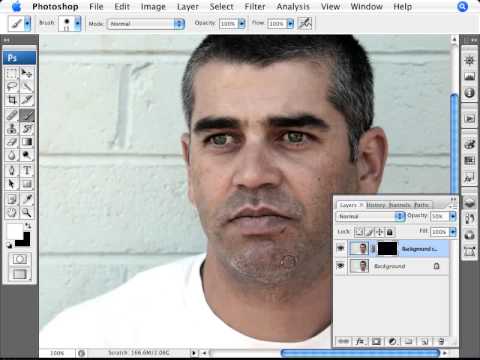Open the Histogram panel icon in dock
This screenshot has height=360, width=480.
pyautogui.click(x=469, y=77)
